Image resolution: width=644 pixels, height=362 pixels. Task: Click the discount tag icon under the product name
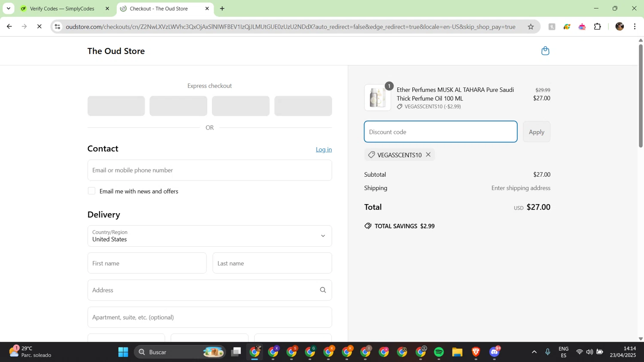pos(400,107)
